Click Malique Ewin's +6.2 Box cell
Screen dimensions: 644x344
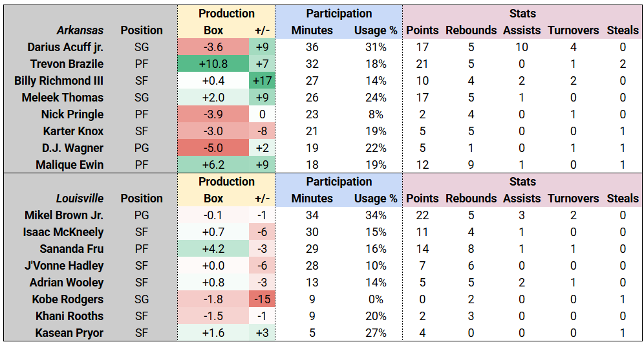(213, 165)
